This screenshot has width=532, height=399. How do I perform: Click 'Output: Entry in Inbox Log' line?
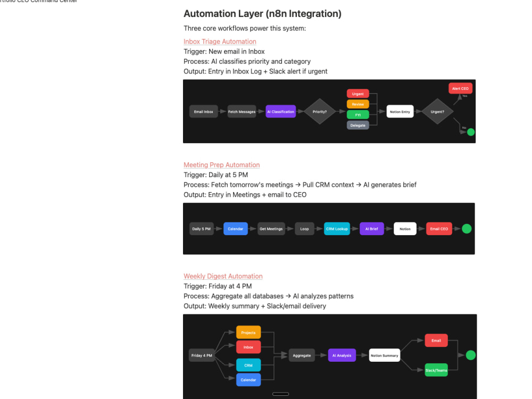(x=255, y=71)
